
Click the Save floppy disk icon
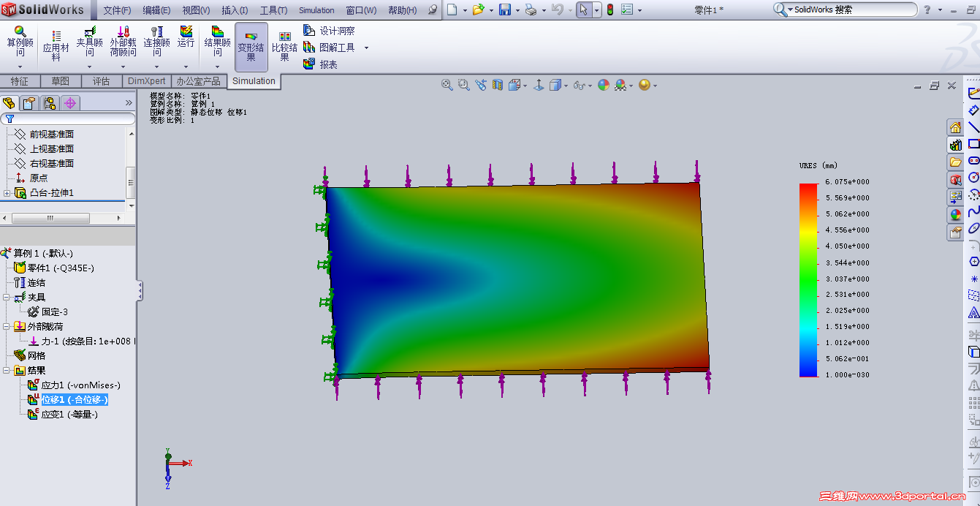pyautogui.click(x=504, y=10)
